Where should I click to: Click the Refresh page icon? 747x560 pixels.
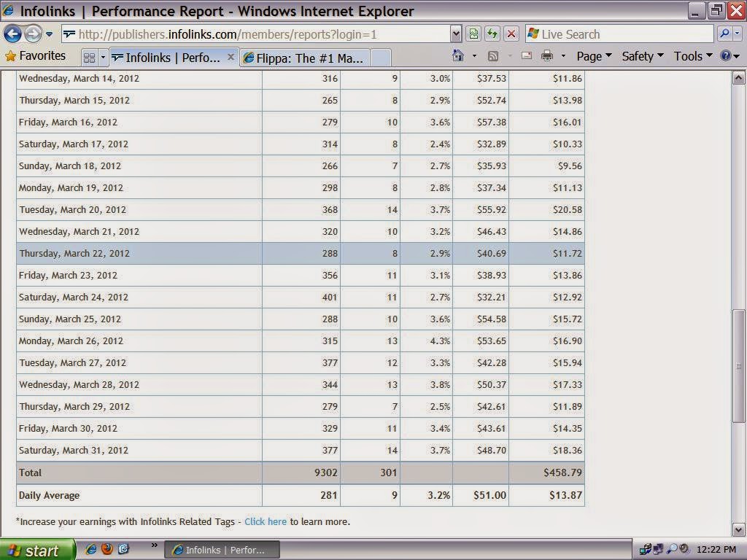[x=492, y=34]
